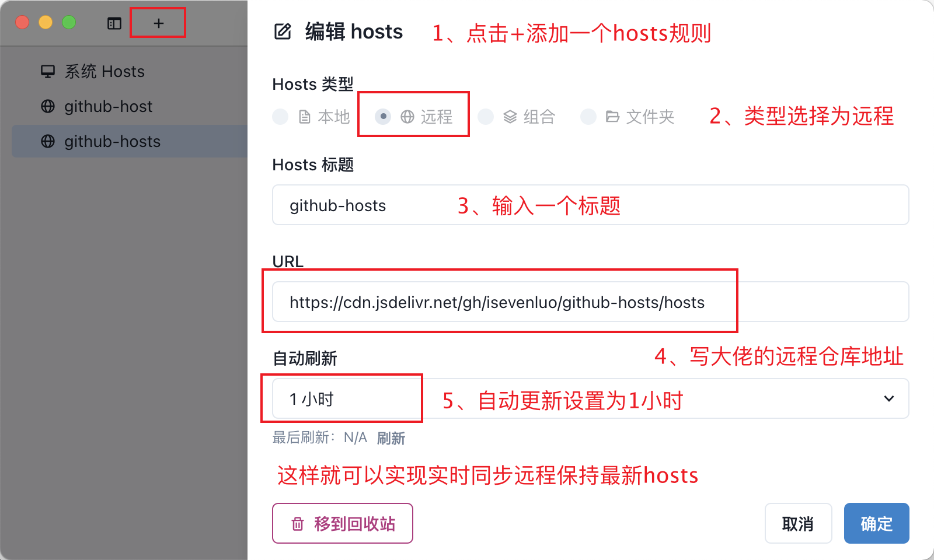Toggle the sidebar panel icon
The height and width of the screenshot is (560, 934).
(114, 23)
